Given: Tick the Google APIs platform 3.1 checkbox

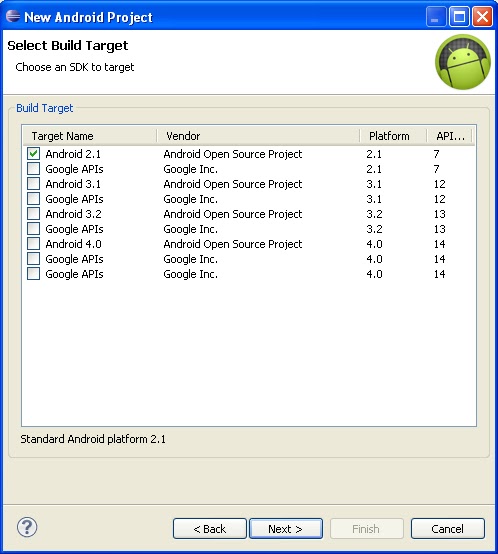Looking at the screenshot, I should (34, 199).
